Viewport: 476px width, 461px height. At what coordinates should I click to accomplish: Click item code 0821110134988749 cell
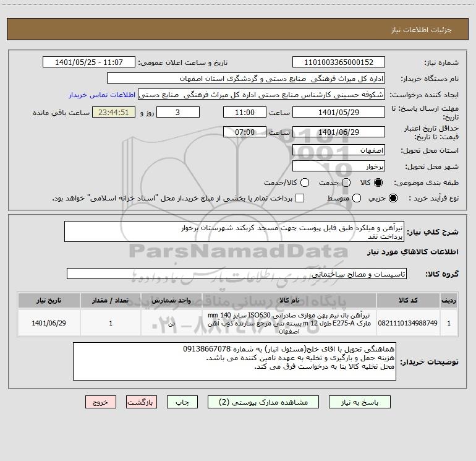(408, 323)
